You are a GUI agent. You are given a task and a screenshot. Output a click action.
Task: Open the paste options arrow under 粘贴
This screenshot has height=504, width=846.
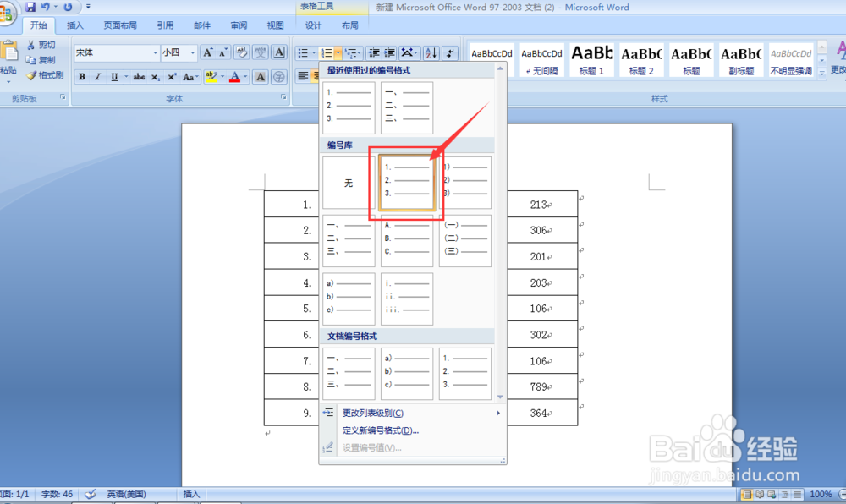[x=8, y=82]
